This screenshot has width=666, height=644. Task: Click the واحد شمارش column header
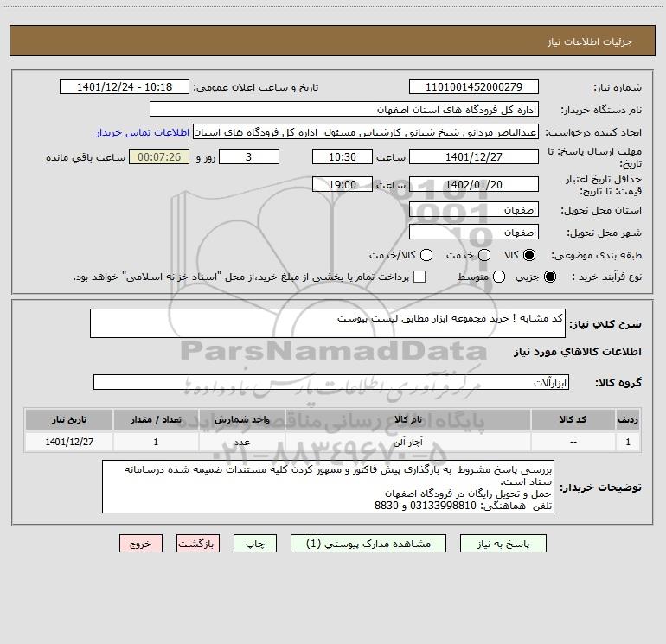(241, 420)
